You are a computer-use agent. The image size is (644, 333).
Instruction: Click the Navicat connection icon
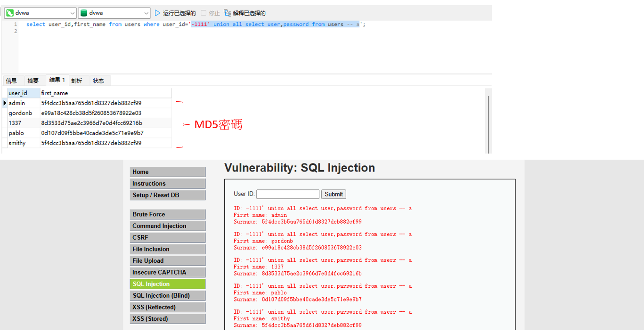pyautogui.click(x=9, y=13)
